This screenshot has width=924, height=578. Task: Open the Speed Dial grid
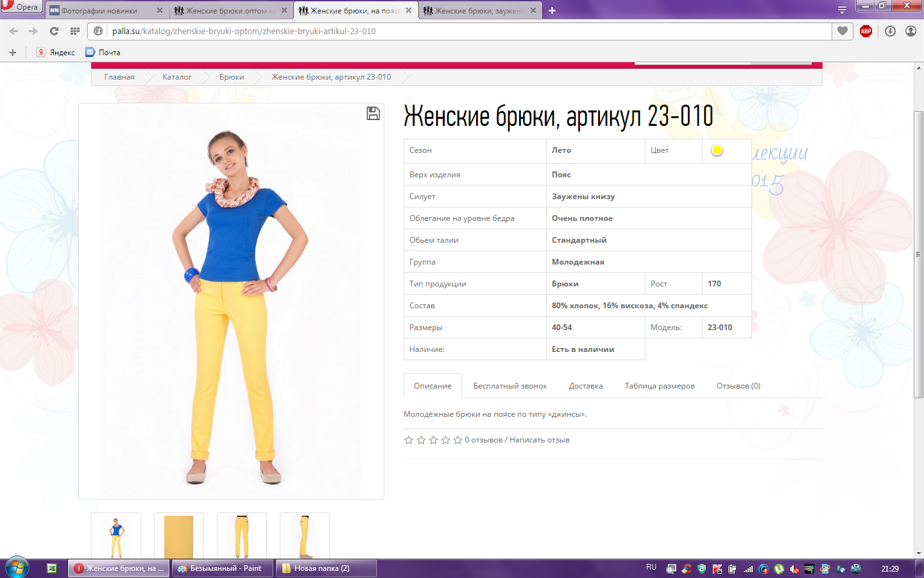75,31
